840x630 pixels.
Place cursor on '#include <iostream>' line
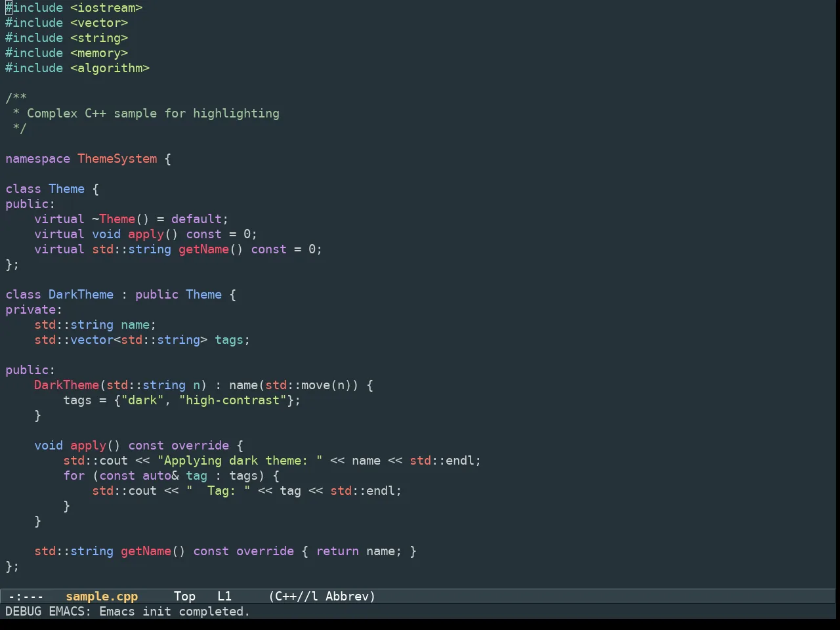pyautogui.click(x=74, y=8)
